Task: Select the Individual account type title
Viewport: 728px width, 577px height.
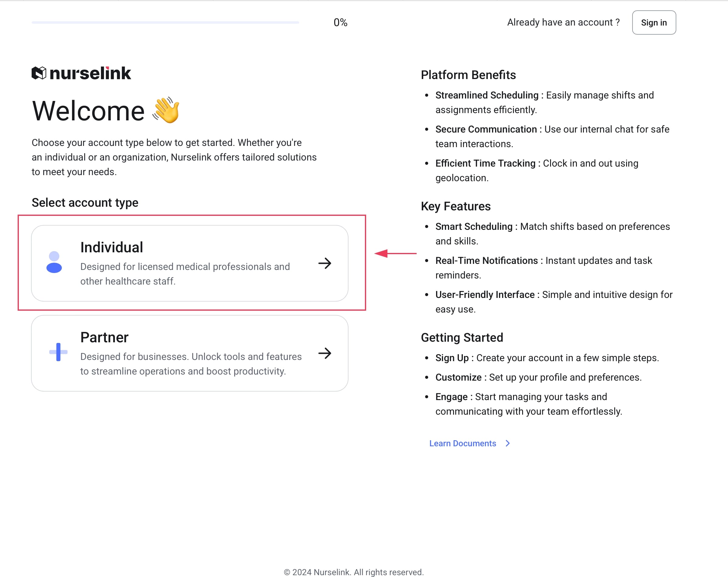Action: [x=112, y=247]
